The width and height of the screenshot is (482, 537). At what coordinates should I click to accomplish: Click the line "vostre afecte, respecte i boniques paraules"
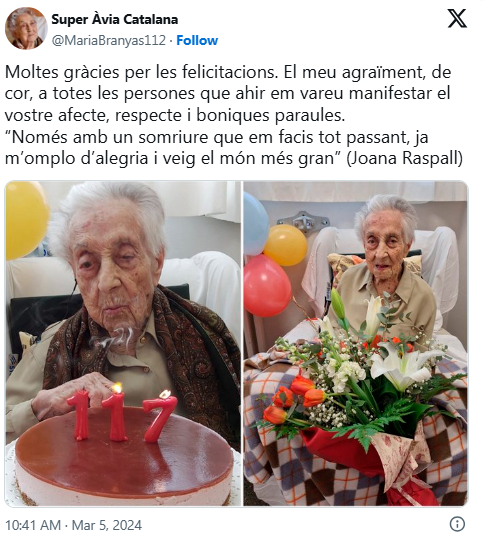[175, 115]
